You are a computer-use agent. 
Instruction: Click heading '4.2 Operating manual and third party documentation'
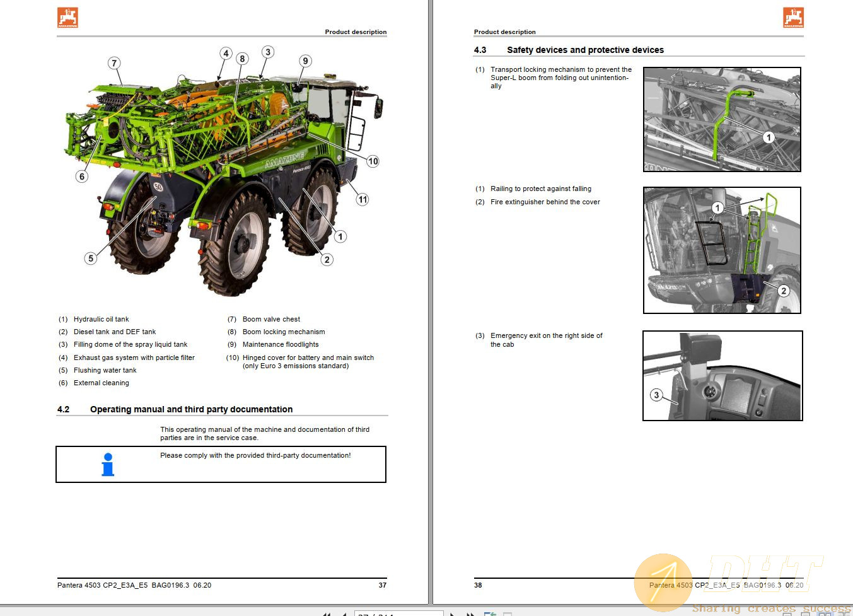tap(175, 409)
